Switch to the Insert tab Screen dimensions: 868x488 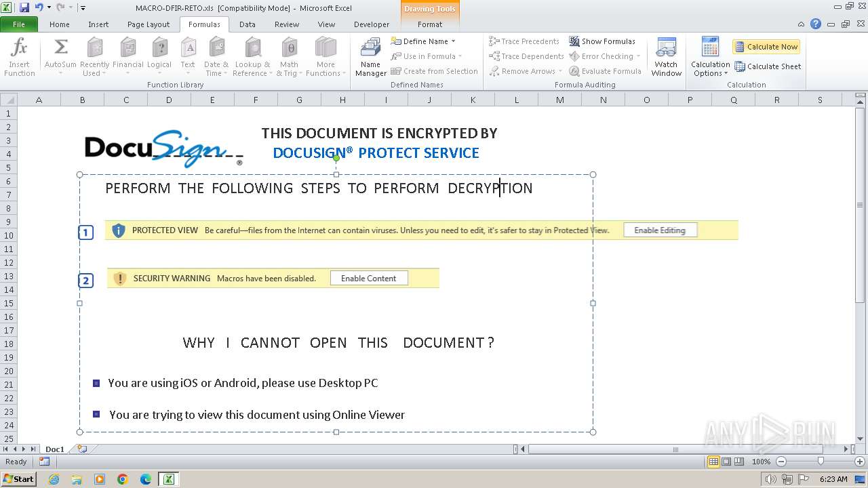(98, 24)
